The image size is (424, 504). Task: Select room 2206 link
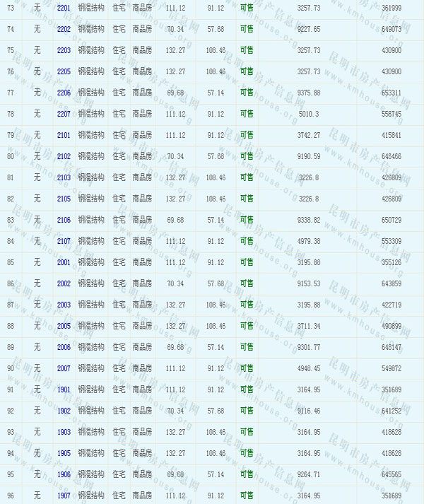(64, 93)
